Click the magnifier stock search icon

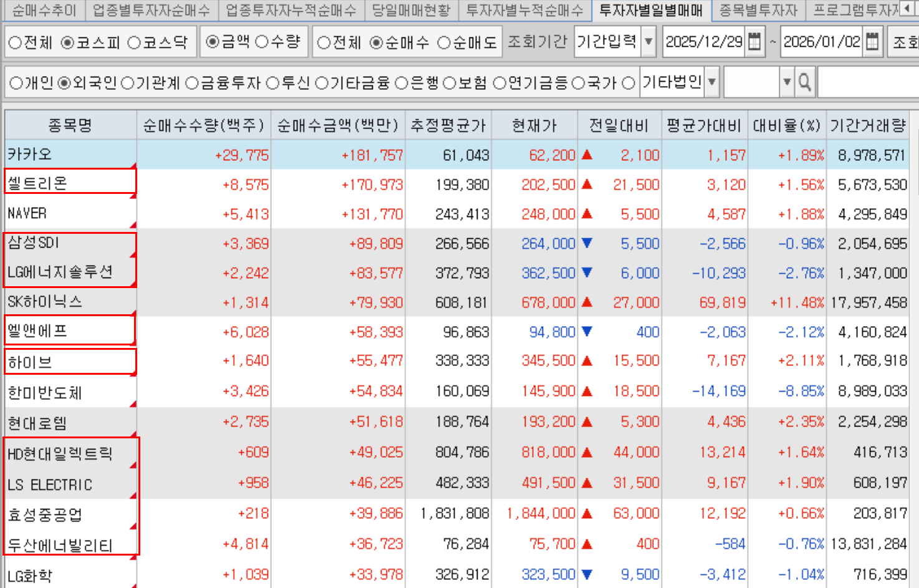click(x=805, y=82)
